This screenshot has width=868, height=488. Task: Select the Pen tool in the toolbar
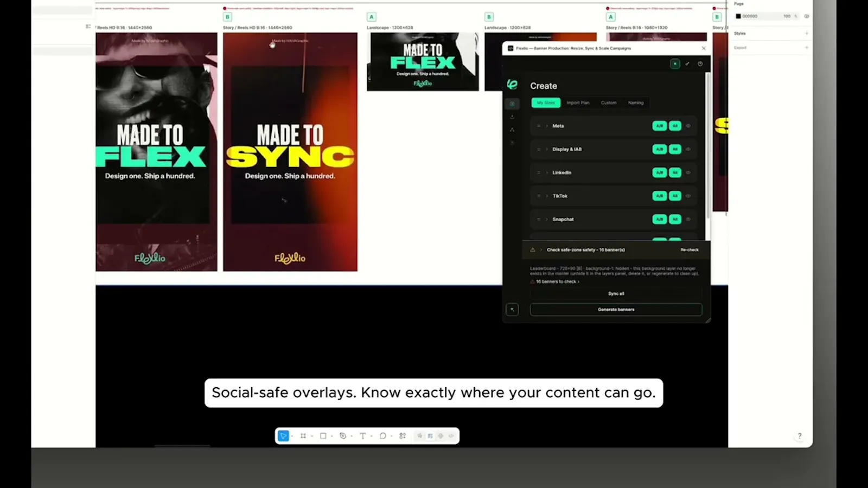(343, 436)
